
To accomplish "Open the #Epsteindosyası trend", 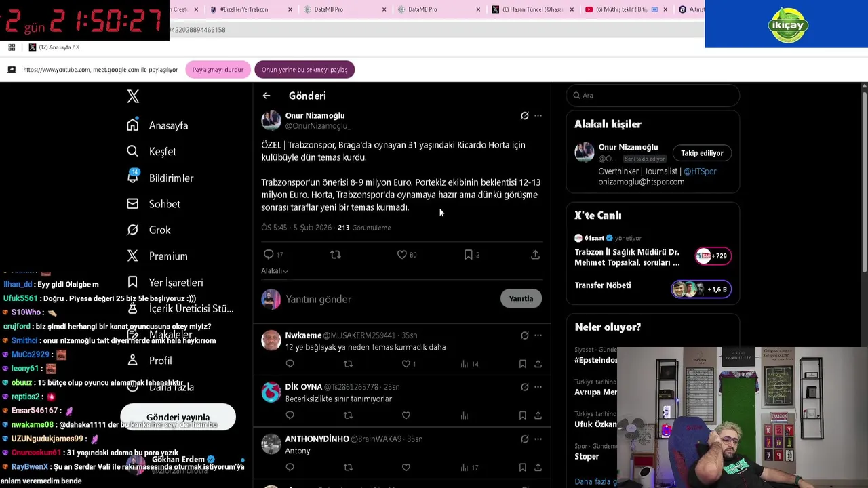I will coord(595,360).
